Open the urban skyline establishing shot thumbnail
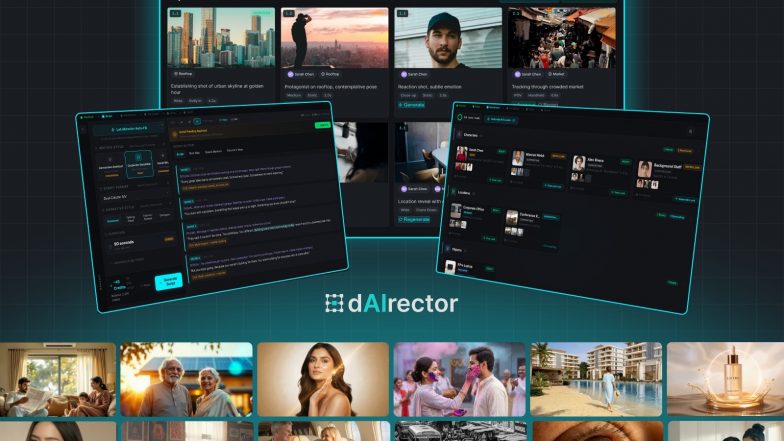This screenshot has height=441, width=784. tap(221, 38)
